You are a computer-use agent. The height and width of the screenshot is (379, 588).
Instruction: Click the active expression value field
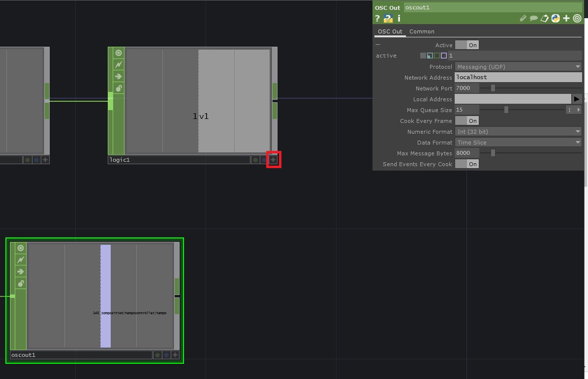[x=515, y=56]
